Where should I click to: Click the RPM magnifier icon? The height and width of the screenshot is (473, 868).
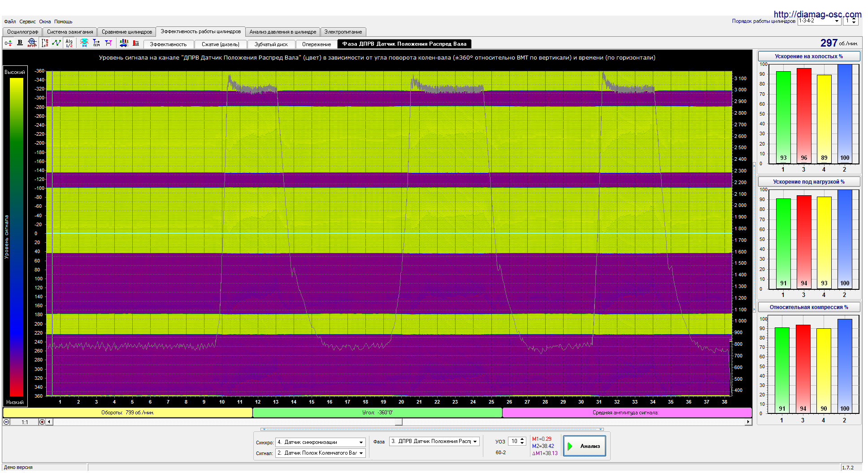(32, 43)
